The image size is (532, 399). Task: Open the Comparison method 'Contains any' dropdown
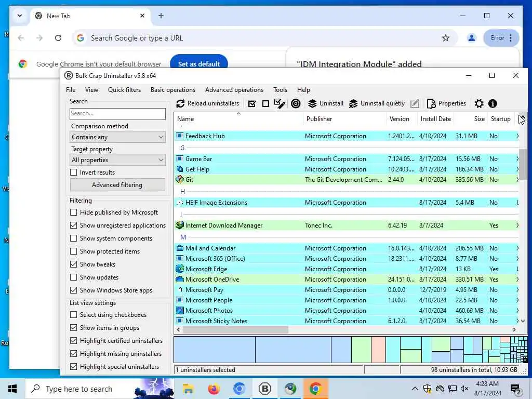click(118, 137)
